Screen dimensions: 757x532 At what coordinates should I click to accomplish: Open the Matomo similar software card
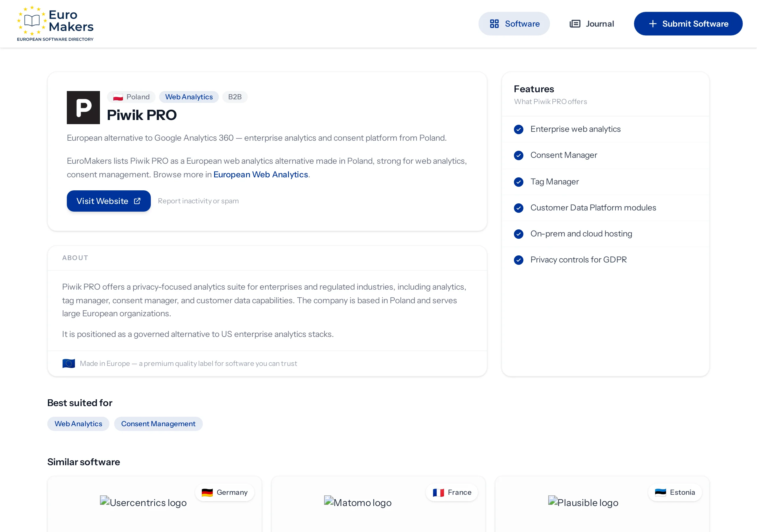click(x=378, y=504)
